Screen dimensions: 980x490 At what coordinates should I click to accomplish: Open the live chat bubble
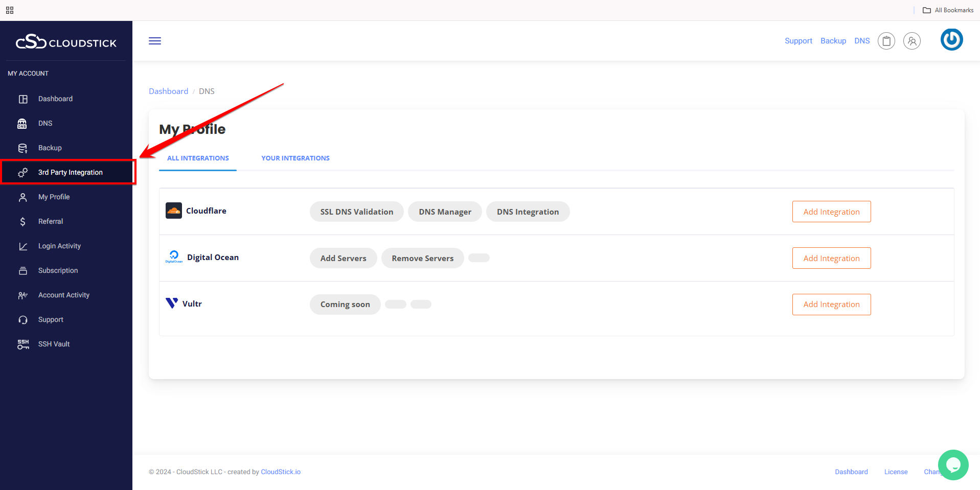953,464
